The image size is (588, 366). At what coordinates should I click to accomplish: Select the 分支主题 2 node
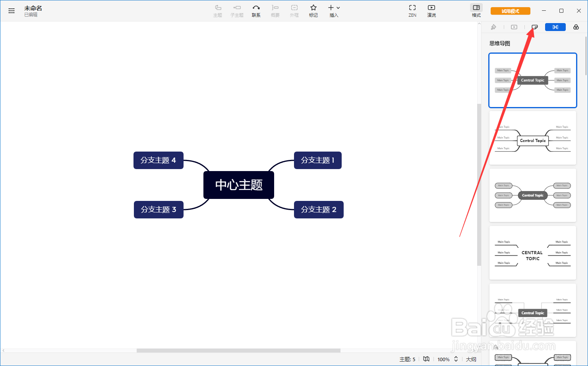(x=319, y=210)
